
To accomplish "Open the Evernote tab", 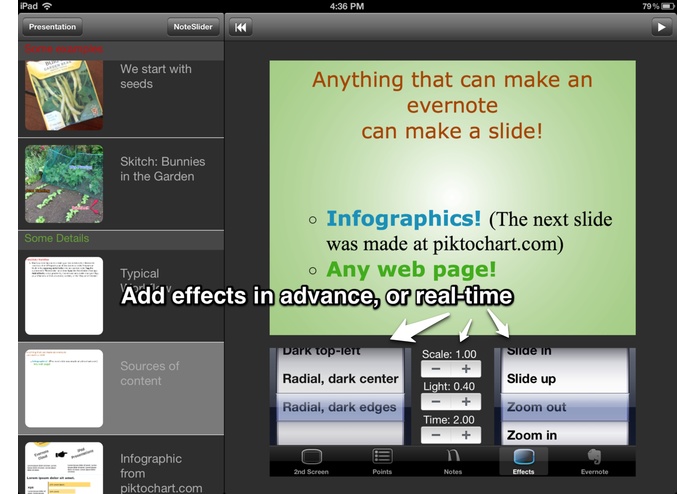I will tap(594, 462).
